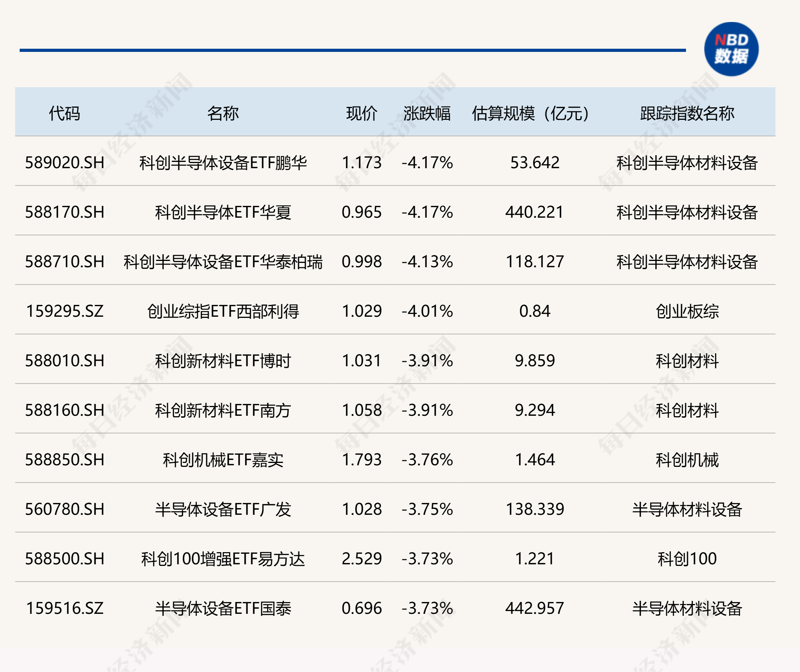
Task: Select the 科创新材料ETF博时 row name
Action: click(223, 361)
